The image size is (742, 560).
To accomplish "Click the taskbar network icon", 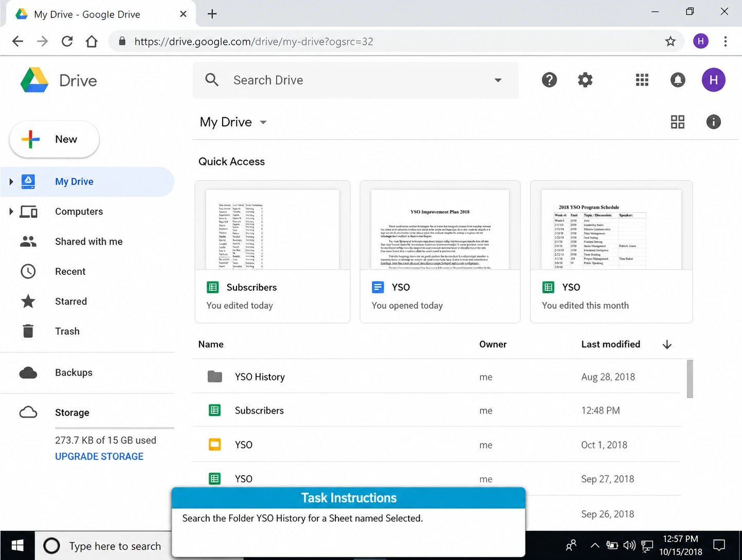I will click(647, 545).
